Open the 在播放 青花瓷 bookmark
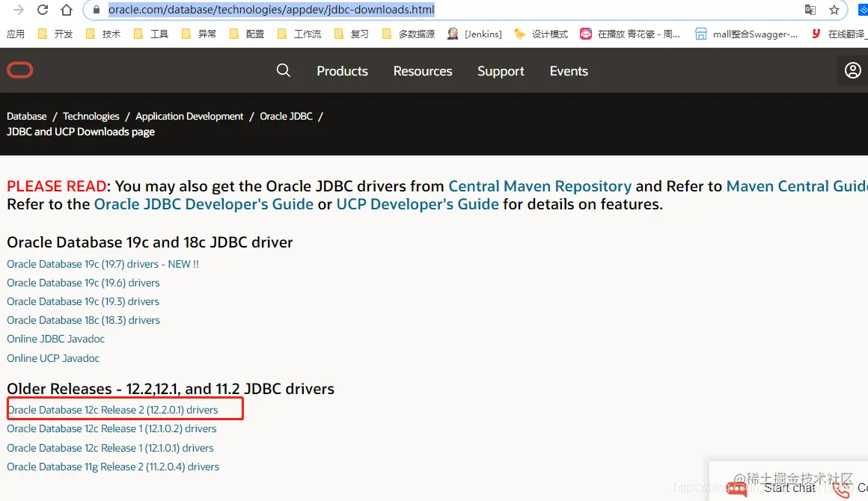This screenshot has height=501, width=868. (630, 34)
